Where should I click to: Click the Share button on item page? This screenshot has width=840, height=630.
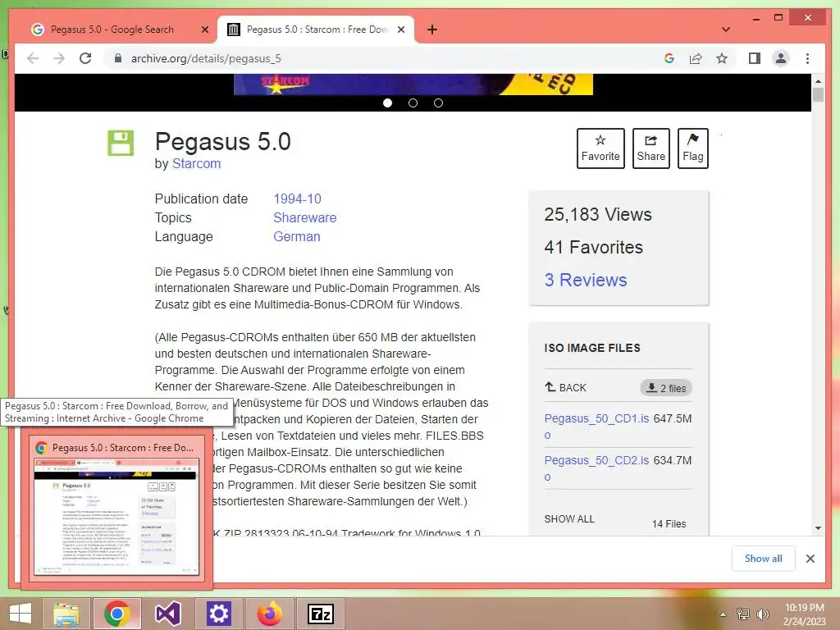651,148
